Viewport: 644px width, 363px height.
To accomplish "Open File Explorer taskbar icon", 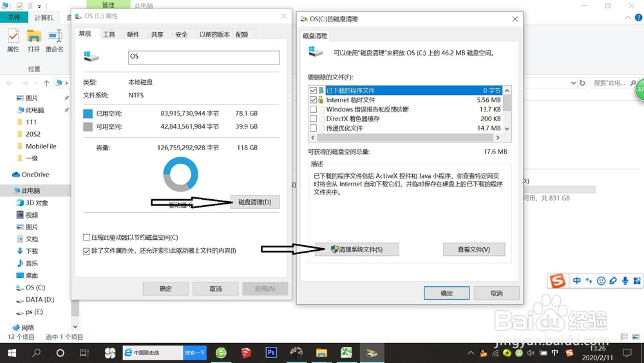I will click(x=321, y=353).
